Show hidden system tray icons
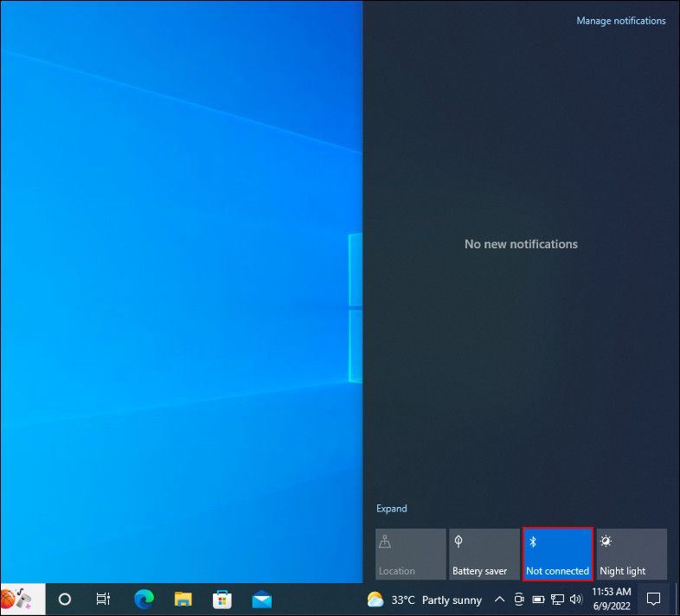Screen dimensions: 680x616 point(499,600)
